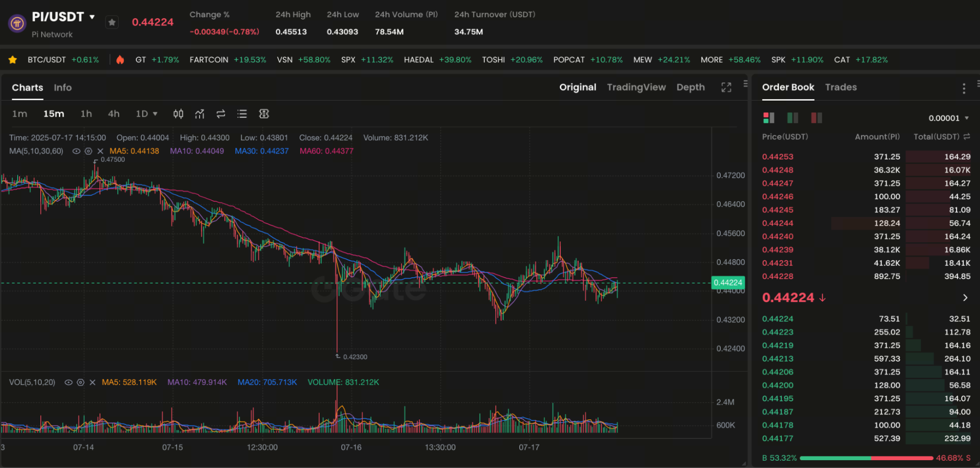The width and height of the screenshot is (980, 468).
Task: Open the POPCAT ticker link
Action: (588, 60)
